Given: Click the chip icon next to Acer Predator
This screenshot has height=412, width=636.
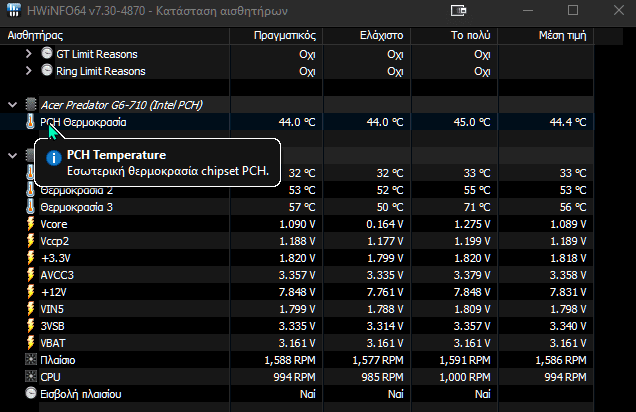Looking at the screenshot, I should tap(31, 104).
